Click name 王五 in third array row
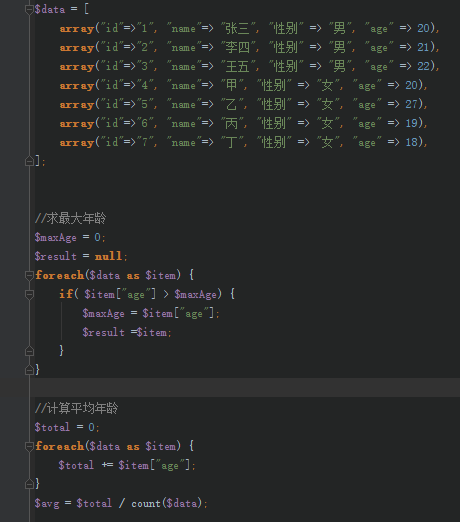This screenshot has width=460, height=522. click(237, 67)
